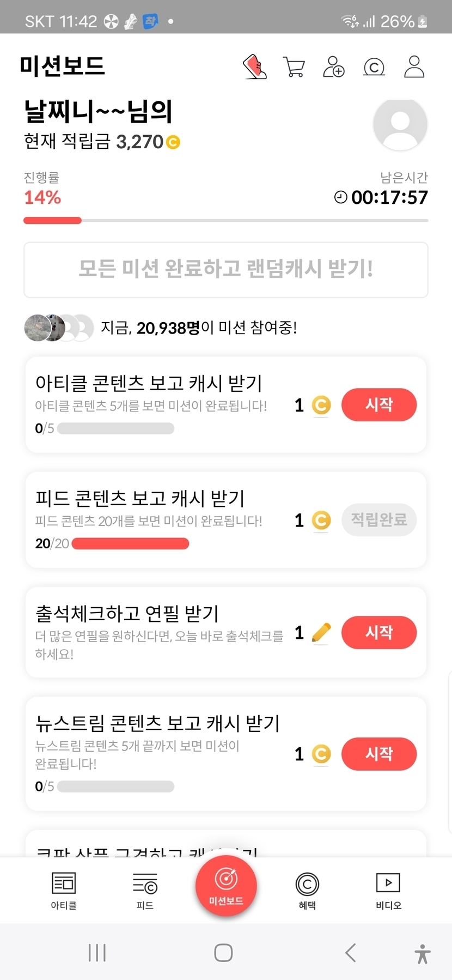The width and height of the screenshot is (452, 980).
Task: Start the 출석체크 pencil mission
Action: 379,632
